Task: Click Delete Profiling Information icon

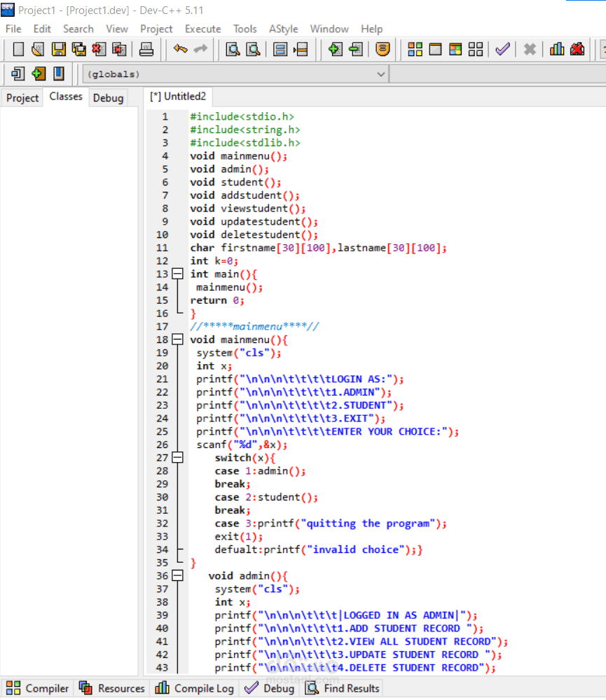Action: coord(577,49)
